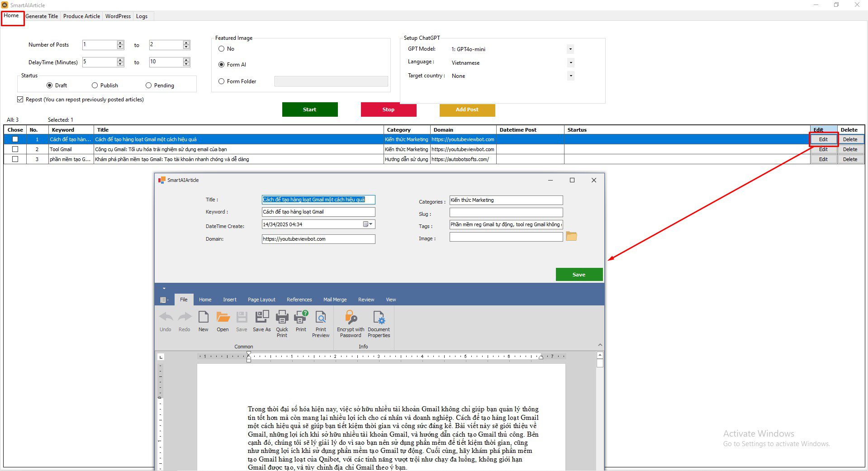Image resolution: width=868 pixels, height=471 pixels.
Task: Browse image with yellow folder icon
Action: point(571,236)
